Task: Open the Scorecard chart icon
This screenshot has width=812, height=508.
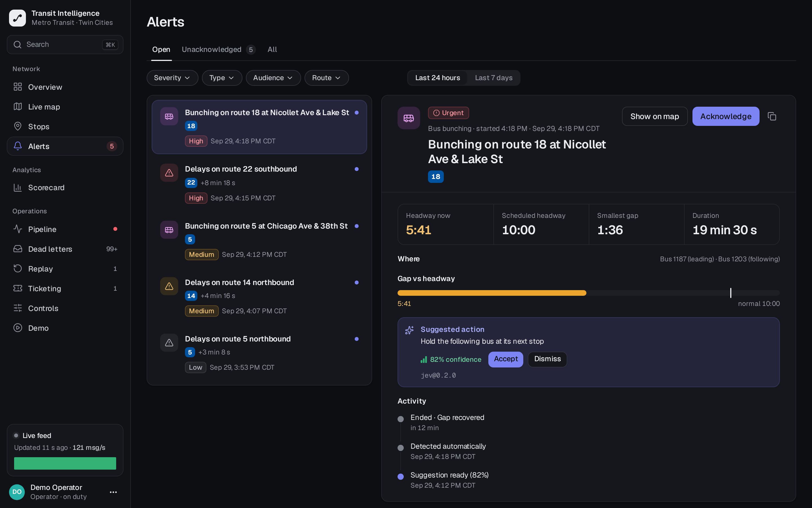Action: (18, 187)
